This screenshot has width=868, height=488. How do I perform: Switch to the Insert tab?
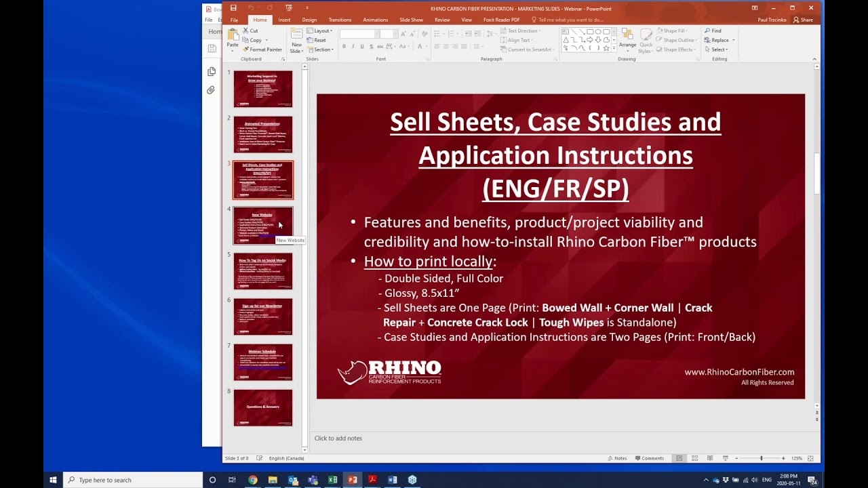[284, 20]
